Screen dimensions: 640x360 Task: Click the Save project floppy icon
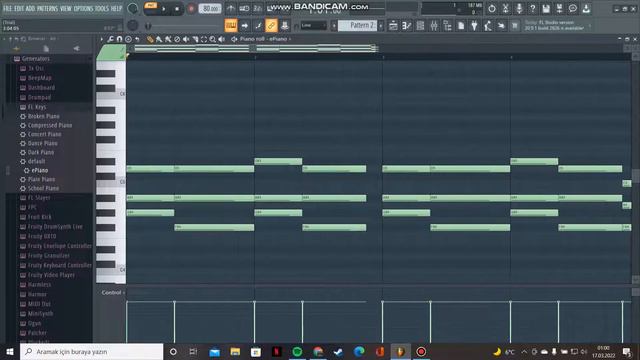(546, 9)
